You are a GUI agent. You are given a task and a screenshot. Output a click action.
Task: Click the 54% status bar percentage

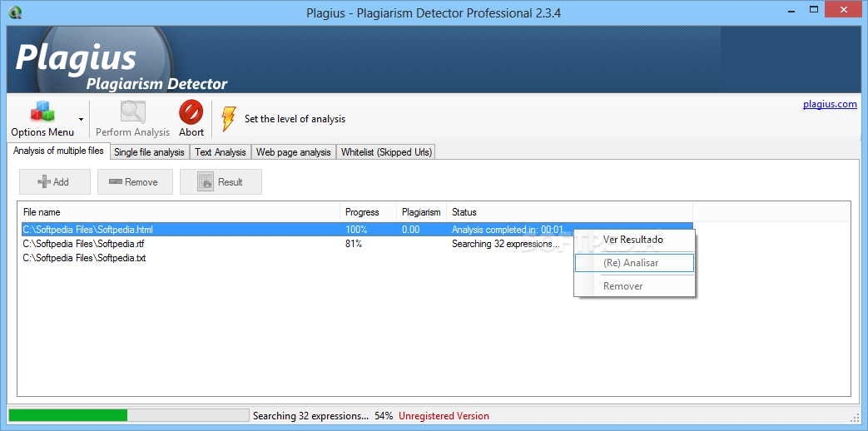[384, 416]
